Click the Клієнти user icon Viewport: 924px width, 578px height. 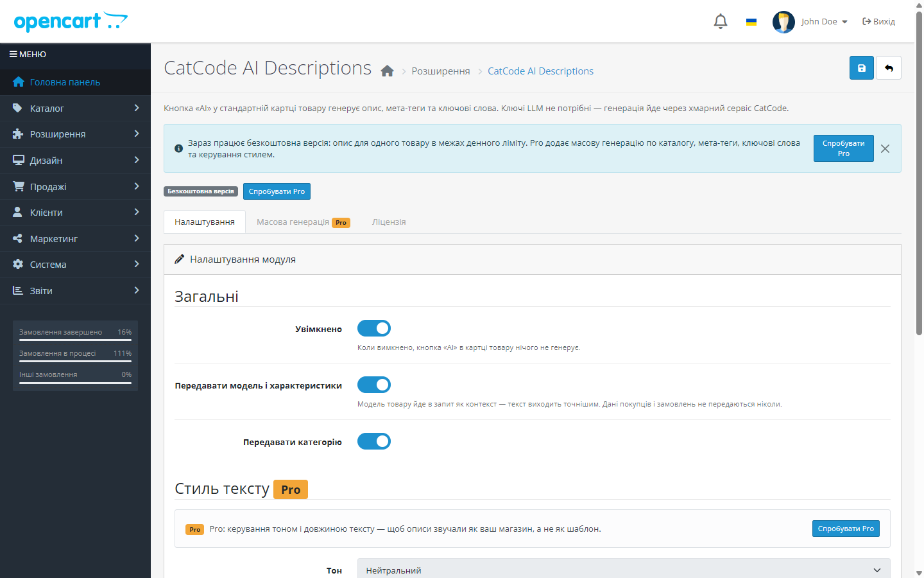tap(18, 212)
